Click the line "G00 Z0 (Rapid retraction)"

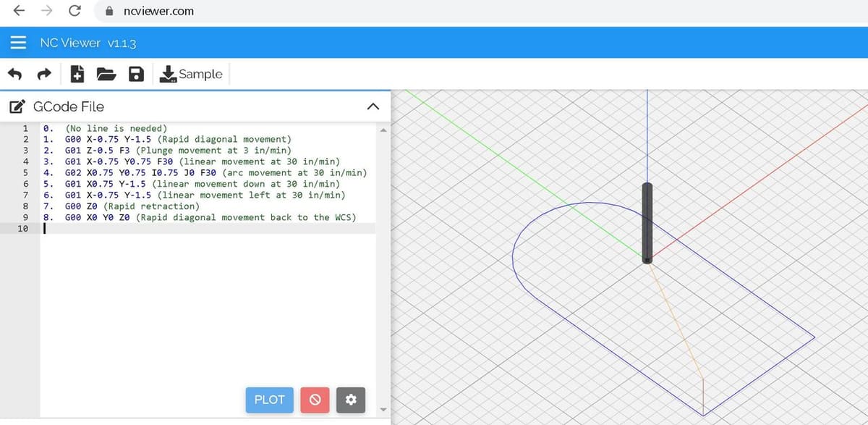[x=132, y=206]
